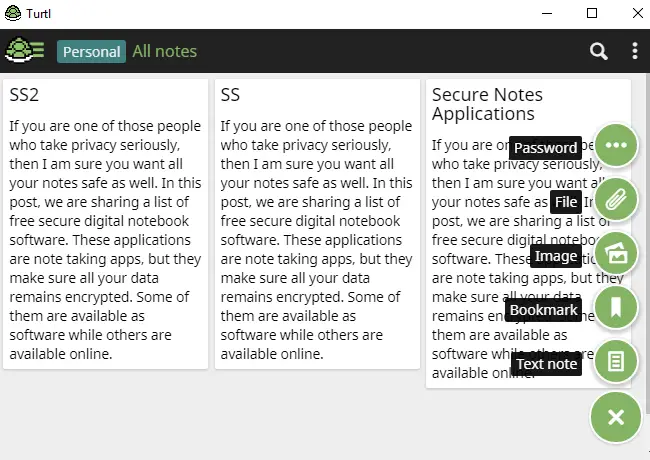Click the Text note label
The width and height of the screenshot is (650, 460).
(546, 364)
